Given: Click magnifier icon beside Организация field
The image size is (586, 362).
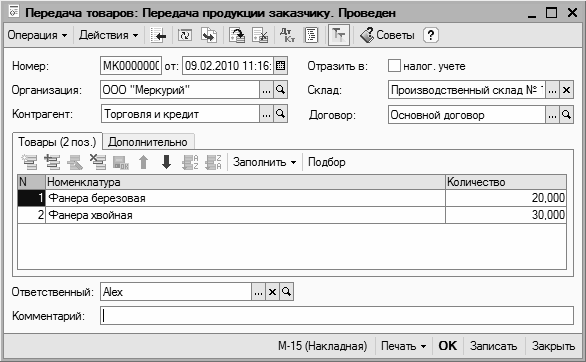Looking at the screenshot, I should (280, 90).
